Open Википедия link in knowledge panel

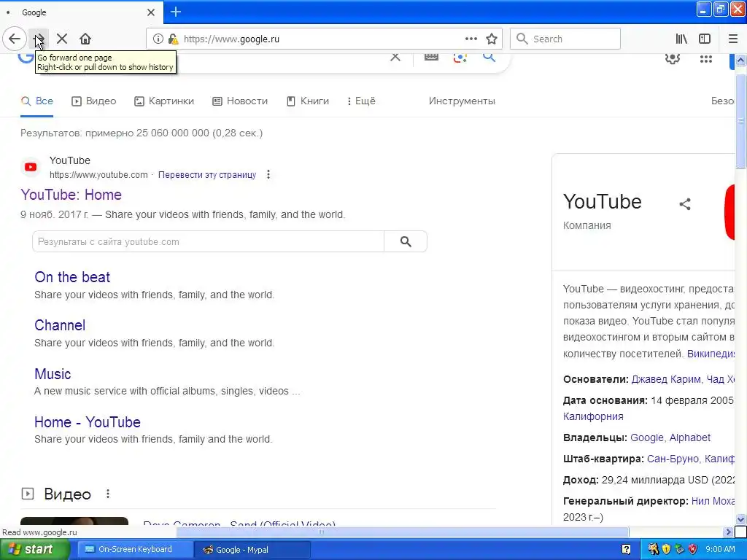tap(711, 354)
